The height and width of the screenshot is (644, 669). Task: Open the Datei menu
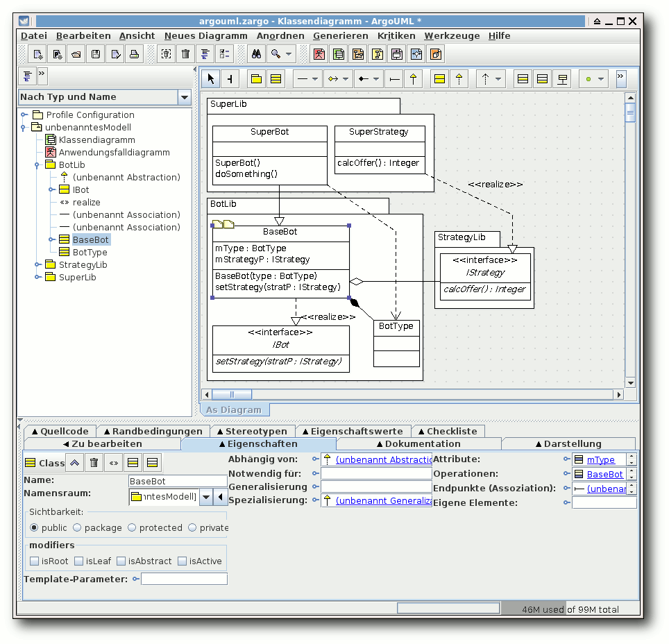(x=34, y=36)
